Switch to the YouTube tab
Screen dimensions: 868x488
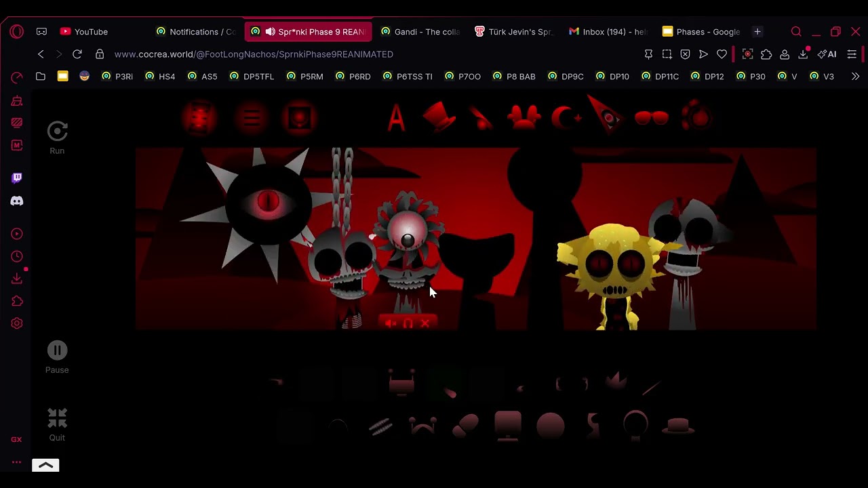(x=84, y=32)
